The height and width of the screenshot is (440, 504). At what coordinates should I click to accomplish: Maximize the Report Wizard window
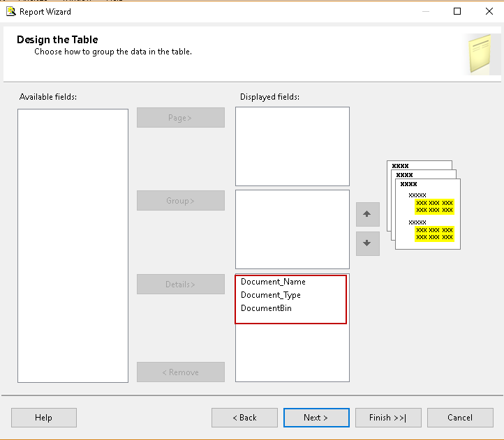point(457,11)
